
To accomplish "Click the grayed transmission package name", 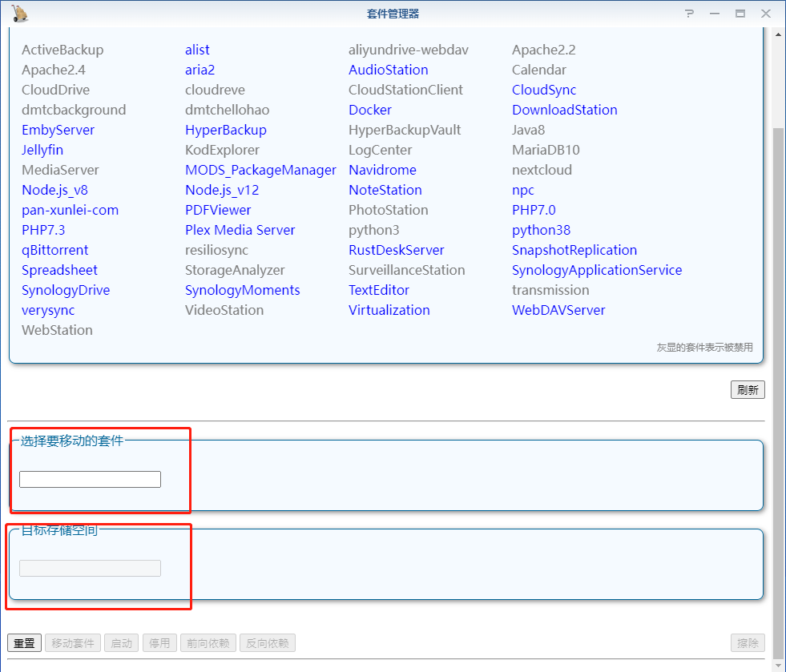I will (x=550, y=290).
